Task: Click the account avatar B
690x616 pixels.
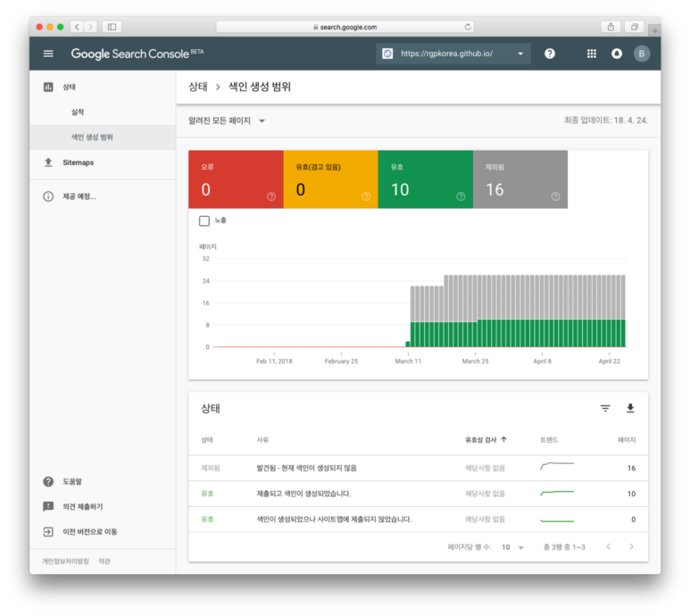Action: point(641,54)
